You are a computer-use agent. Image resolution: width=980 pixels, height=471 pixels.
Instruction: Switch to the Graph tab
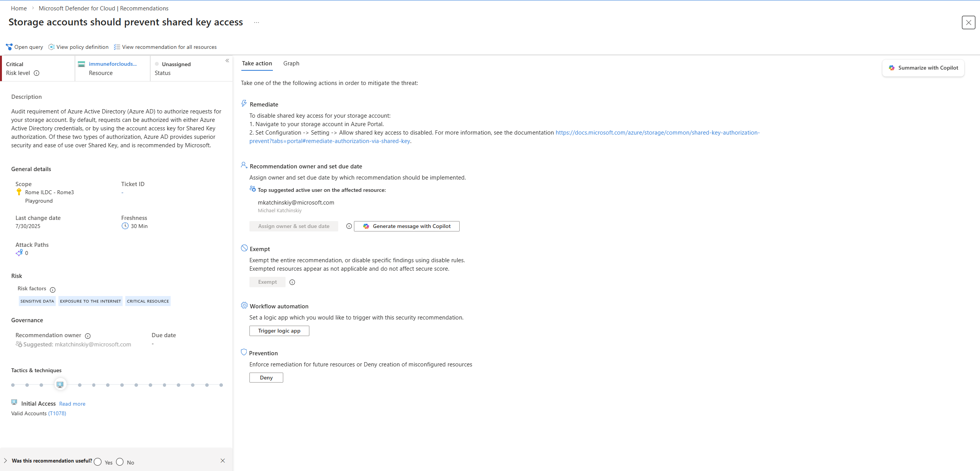pos(291,63)
